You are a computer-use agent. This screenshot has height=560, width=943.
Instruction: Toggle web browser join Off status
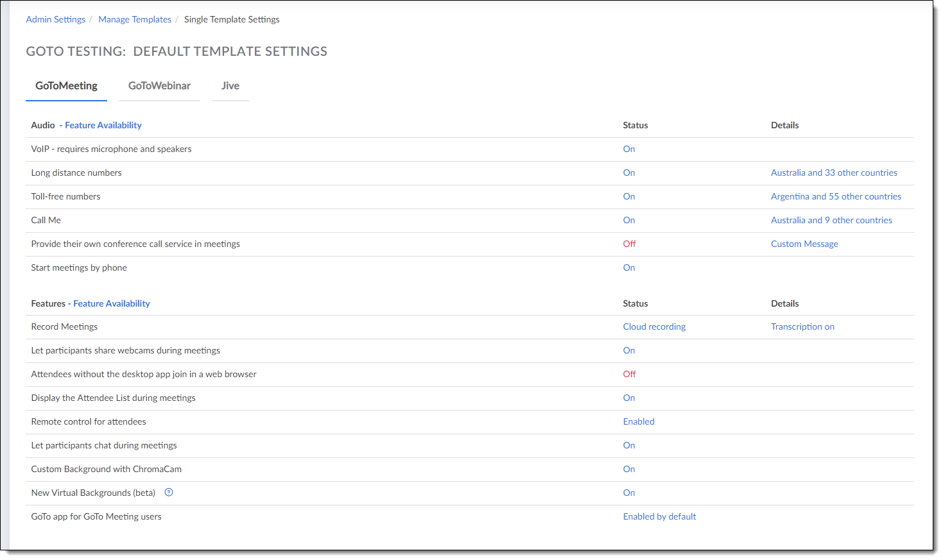click(x=629, y=374)
